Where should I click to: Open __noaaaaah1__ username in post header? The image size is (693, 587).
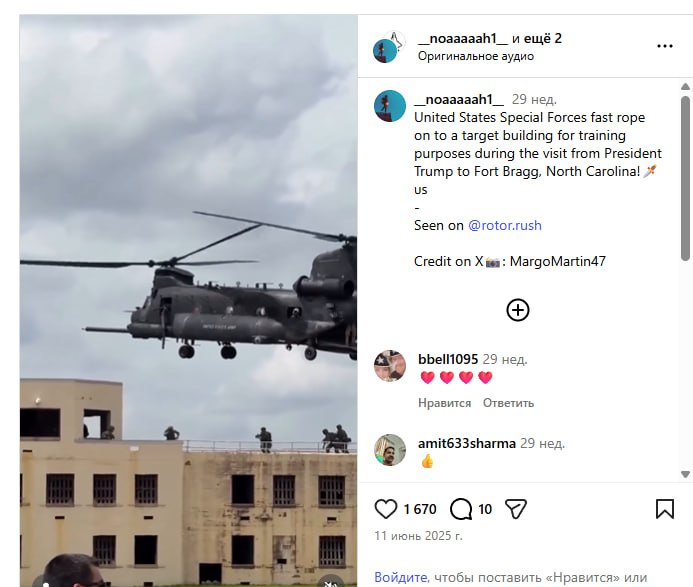tap(463, 38)
